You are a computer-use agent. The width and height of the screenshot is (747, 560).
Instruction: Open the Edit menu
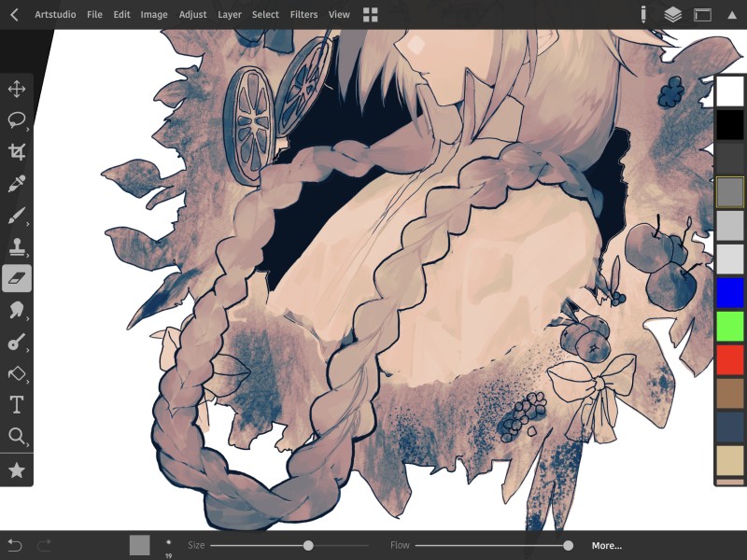click(121, 15)
